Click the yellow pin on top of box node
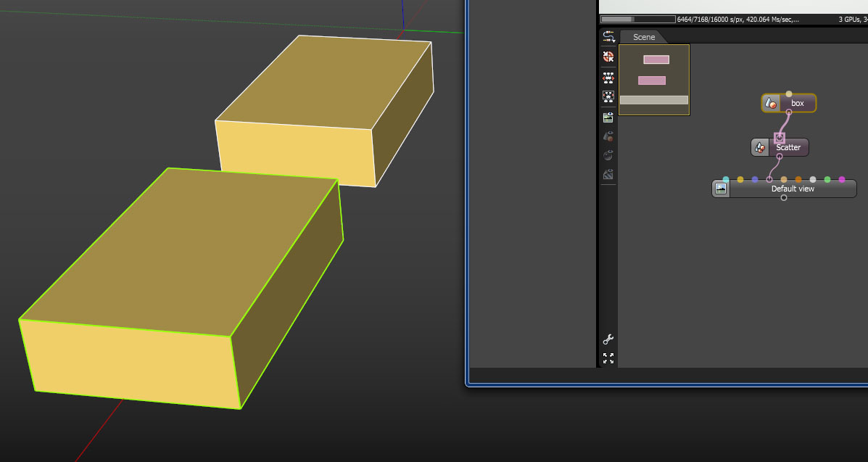Screen dimensions: 868x462 [x=789, y=94]
